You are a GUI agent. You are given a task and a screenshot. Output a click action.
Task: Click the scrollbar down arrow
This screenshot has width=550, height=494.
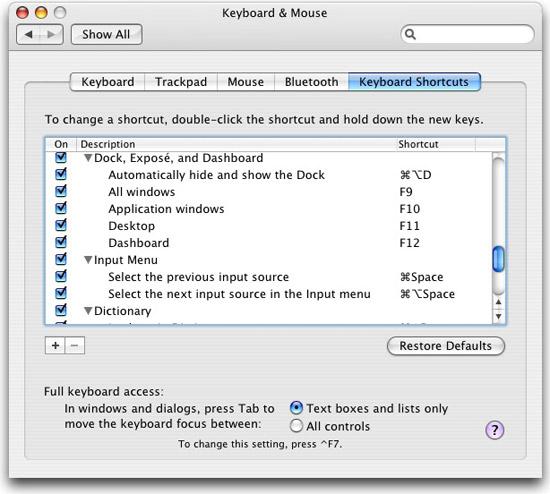(x=498, y=316)
